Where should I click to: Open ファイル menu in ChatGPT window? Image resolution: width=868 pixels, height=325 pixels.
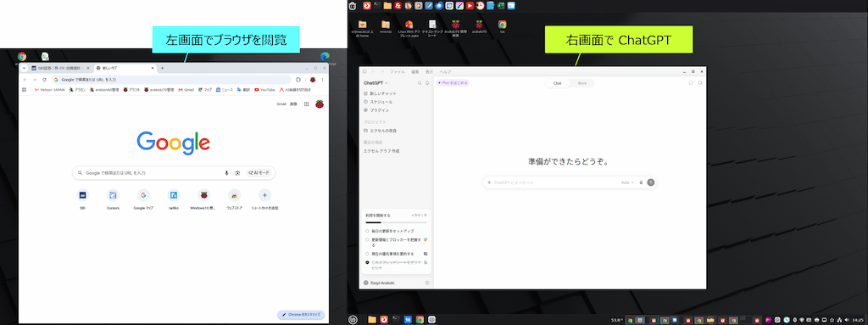pos(398,72)
